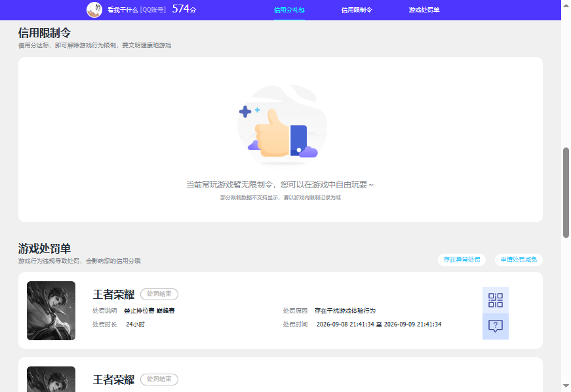The image size is (571, 392).
Task: Click the scrollbar down arrow
Action: tap(566, 385)
